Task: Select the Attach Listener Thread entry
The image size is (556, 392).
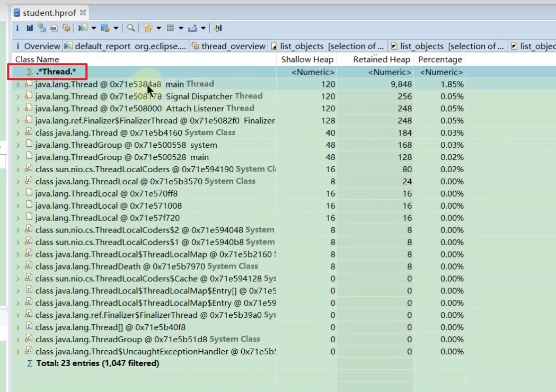Action: [x=145, y=109]
